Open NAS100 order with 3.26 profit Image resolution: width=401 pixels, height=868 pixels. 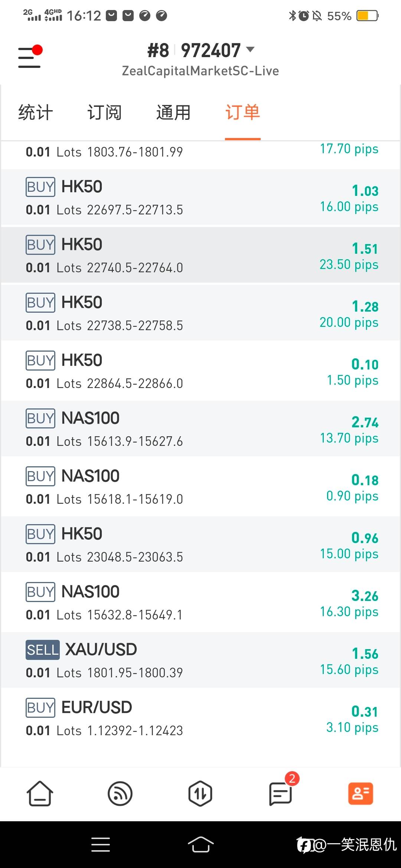200,603
